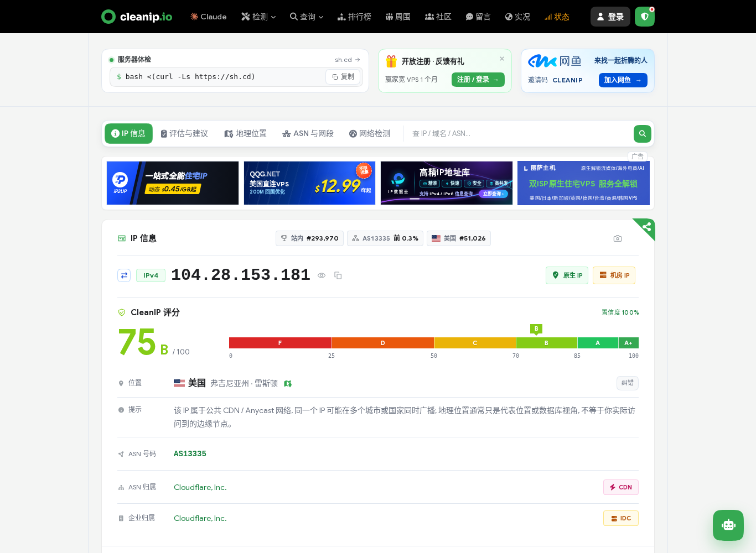Viewport: 756px width, 553px height.
Task: Open the Claude nav link
Action: 209,17
